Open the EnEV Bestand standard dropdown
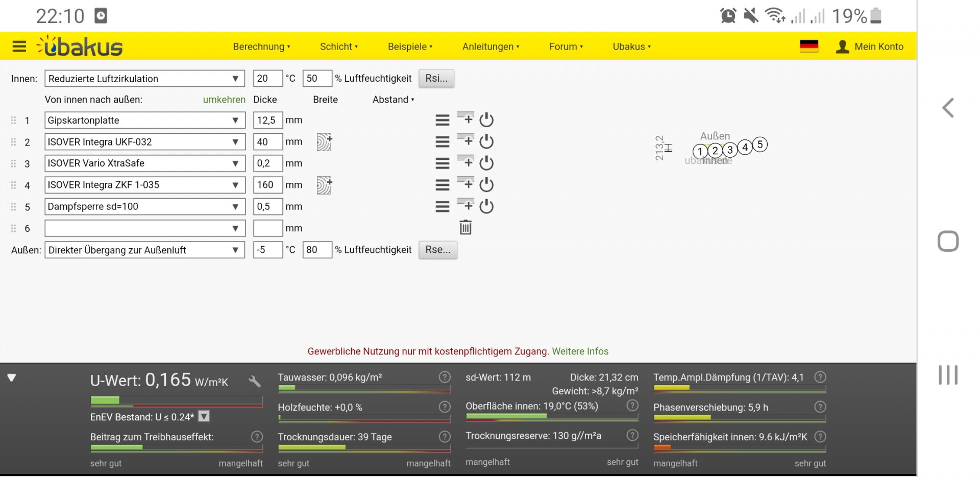Screen dimensions: 980x477 (x=204, y=417)
